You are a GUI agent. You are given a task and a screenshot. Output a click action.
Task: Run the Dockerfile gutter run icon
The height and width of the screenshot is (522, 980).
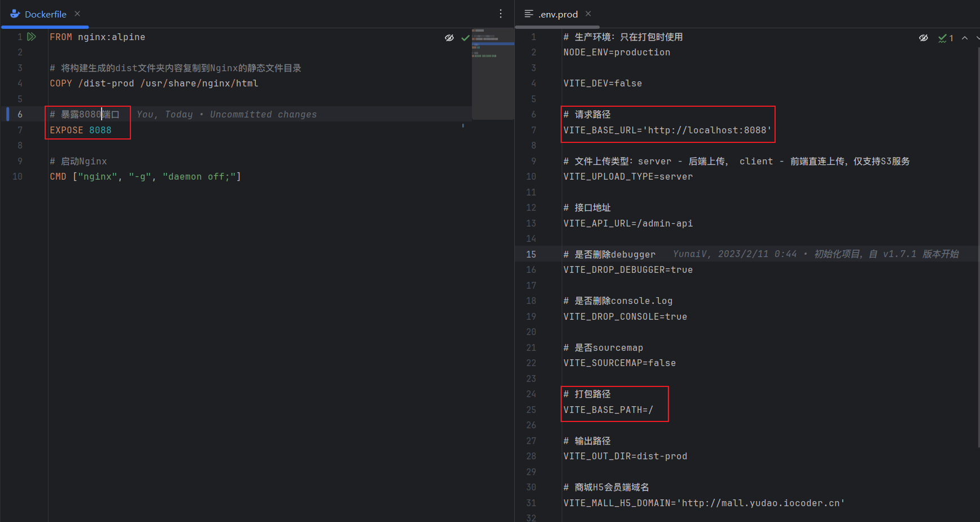tap(32, 37)
